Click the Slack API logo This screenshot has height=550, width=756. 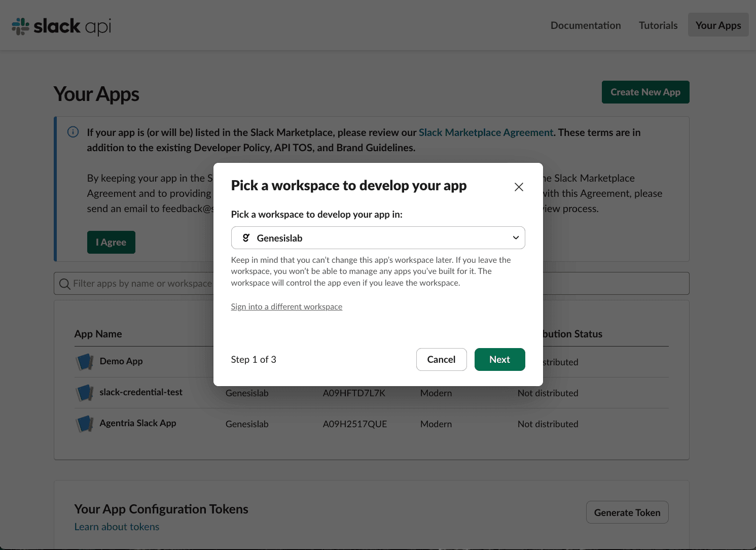[x=61, y=26]
